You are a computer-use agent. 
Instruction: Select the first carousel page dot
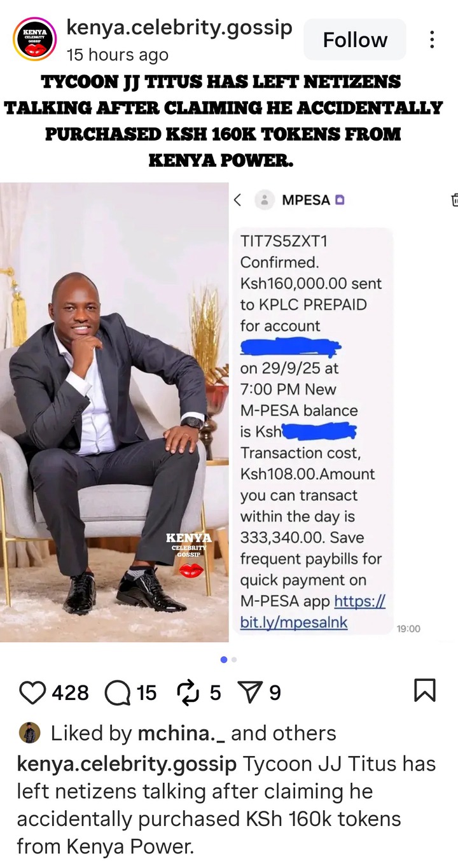click(224, 660)
